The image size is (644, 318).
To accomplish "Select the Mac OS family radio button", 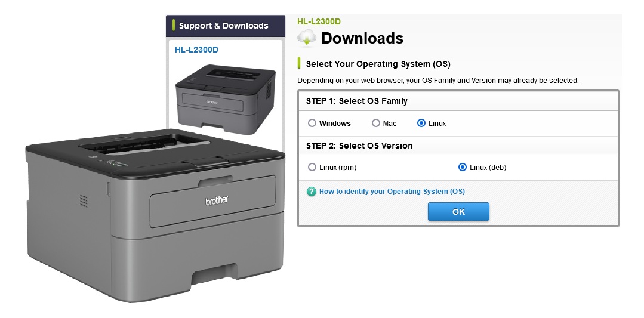I will pos(376,123).
